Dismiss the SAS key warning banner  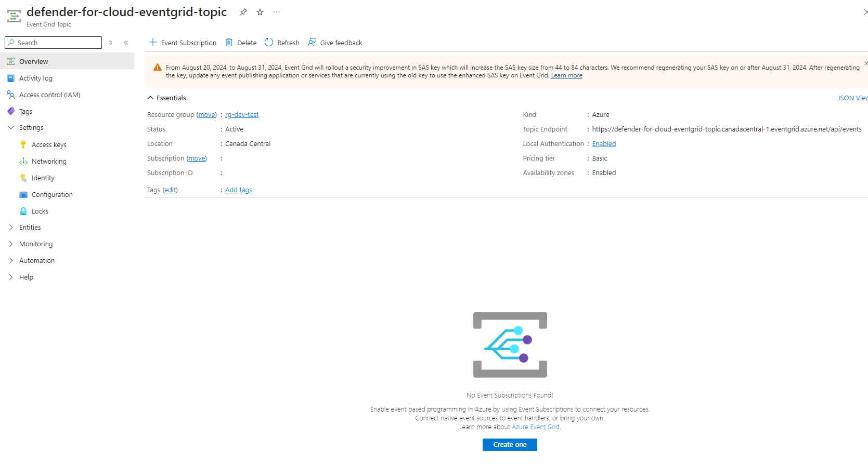[865, 63]
